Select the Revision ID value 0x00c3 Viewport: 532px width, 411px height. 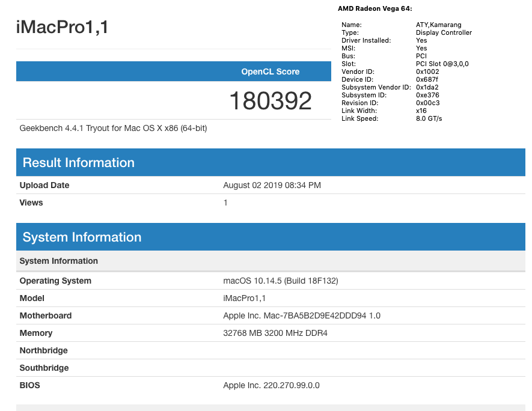tap(427, 103)
